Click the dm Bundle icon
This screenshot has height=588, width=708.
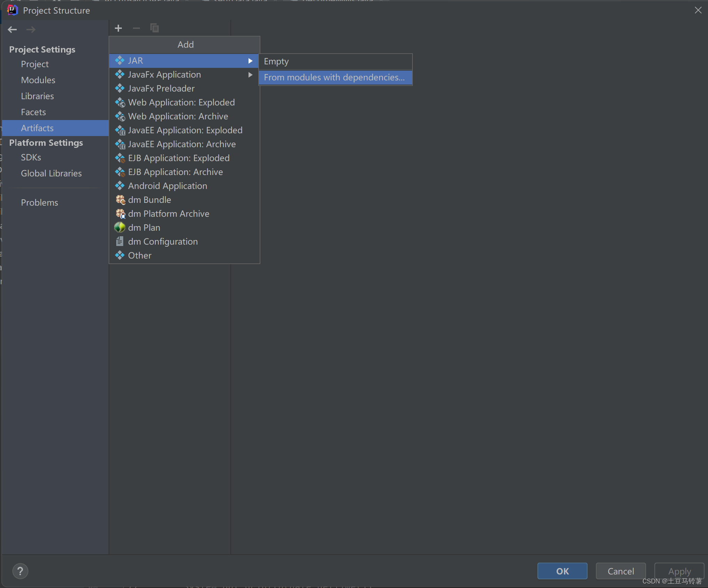(120, 200)
